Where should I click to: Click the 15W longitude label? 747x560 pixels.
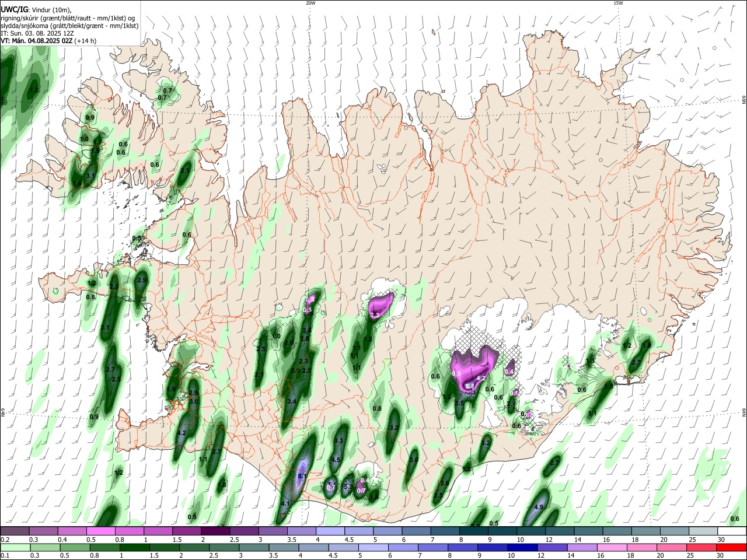pyautogui.click(x=618, y=3)
